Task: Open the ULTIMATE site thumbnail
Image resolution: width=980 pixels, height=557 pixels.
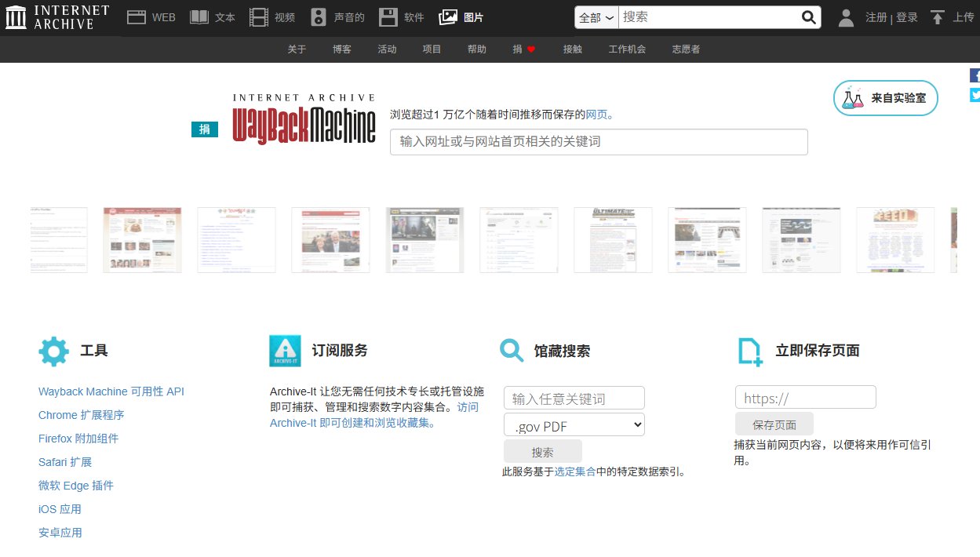Action: tap(613, 240)
